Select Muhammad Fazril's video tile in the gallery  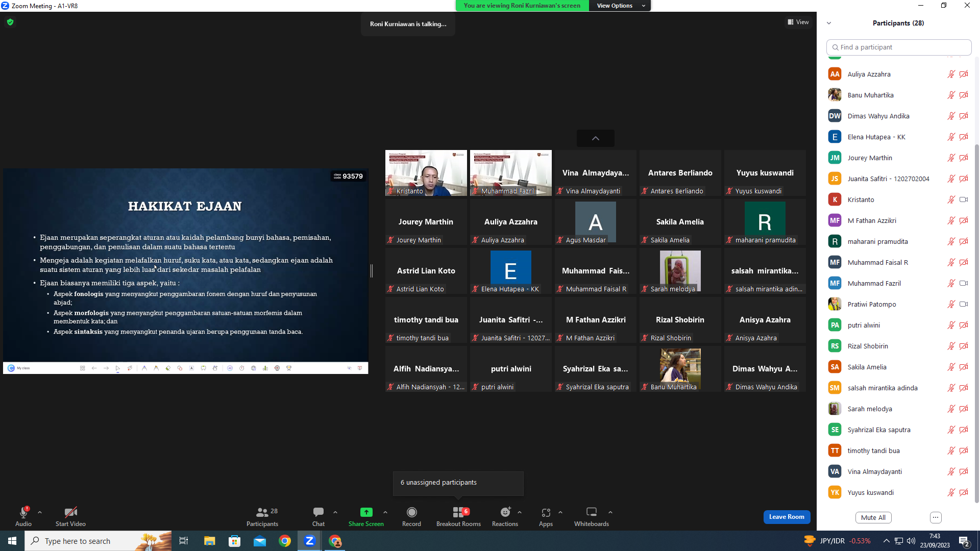point(511,173)
